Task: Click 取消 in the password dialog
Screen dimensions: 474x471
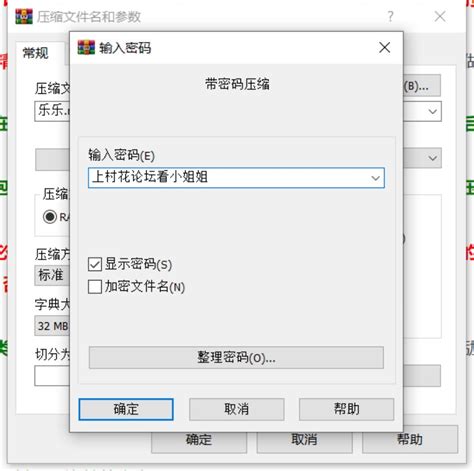Action: pyautogui.click(x=237, y=409)
